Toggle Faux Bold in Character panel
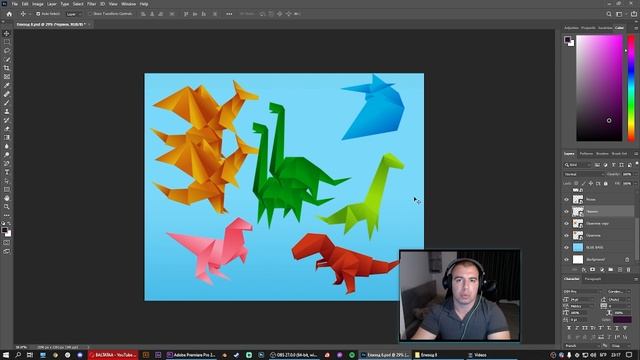Screen dimensions: 640x360 click(x=569, y=328)
